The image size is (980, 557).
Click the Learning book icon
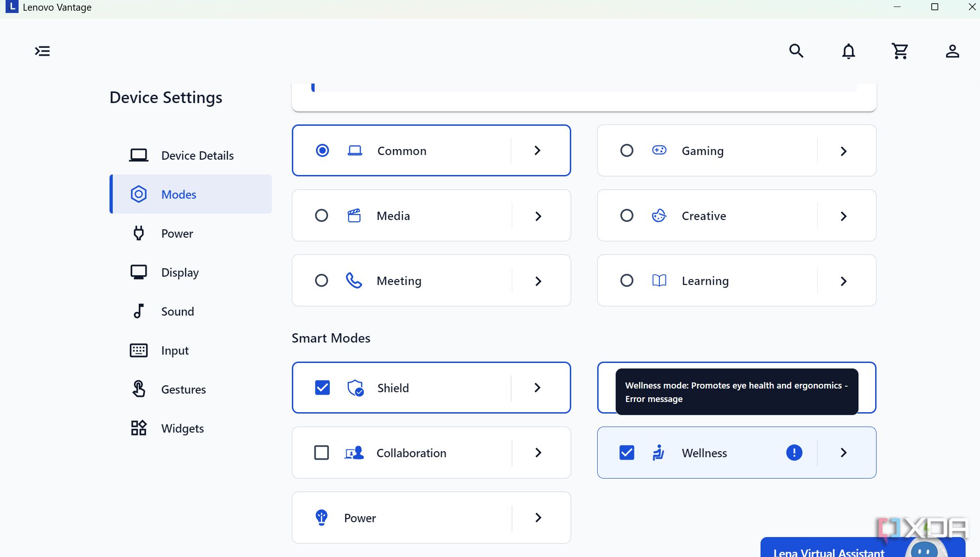pyautogui.click(x=659, y=280)
